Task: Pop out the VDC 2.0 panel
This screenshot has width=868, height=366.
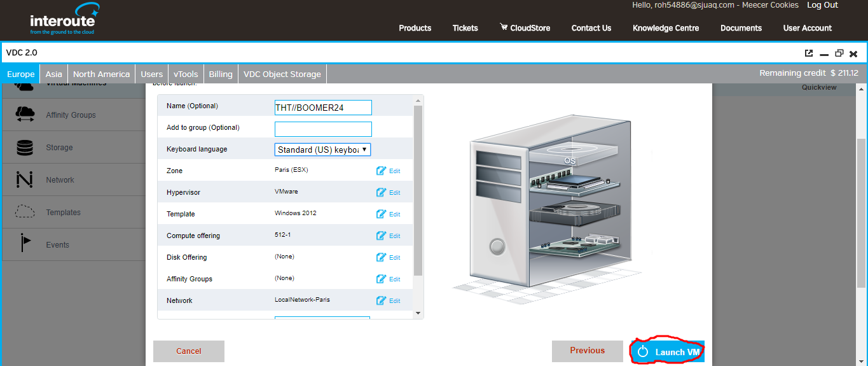Action: 809,53
